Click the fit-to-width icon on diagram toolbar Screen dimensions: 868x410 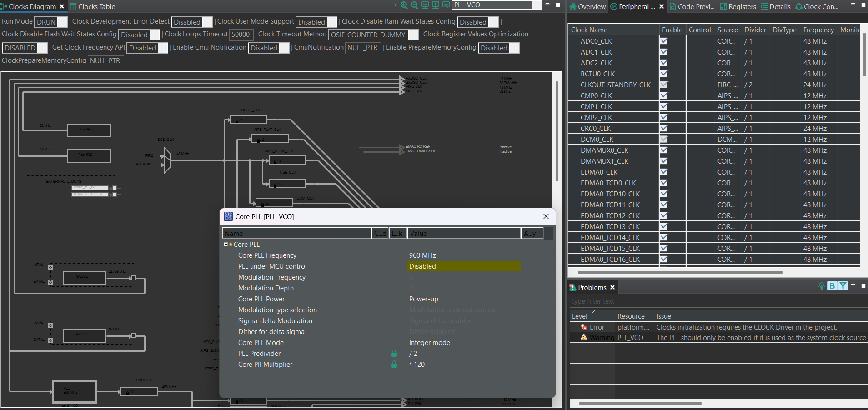[x=425, y=5]
